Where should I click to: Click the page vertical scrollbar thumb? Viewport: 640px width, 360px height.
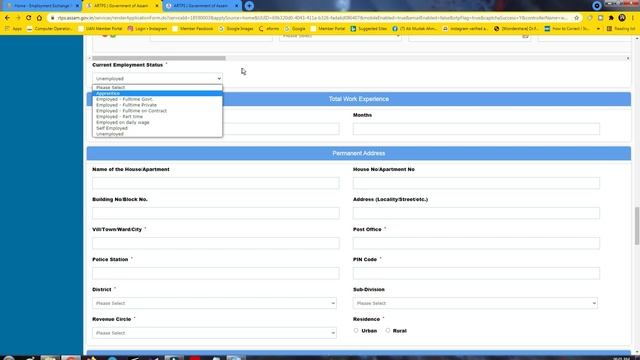637,226
